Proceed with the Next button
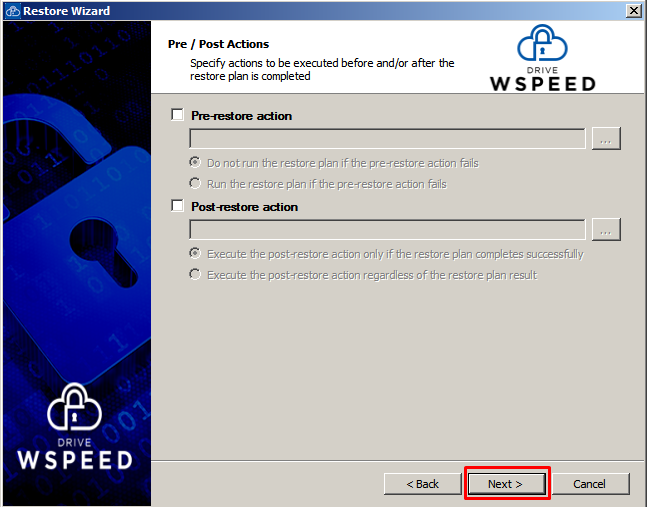Image resolution: width=647 pixels, height=507 pixels. click(506, 484)
